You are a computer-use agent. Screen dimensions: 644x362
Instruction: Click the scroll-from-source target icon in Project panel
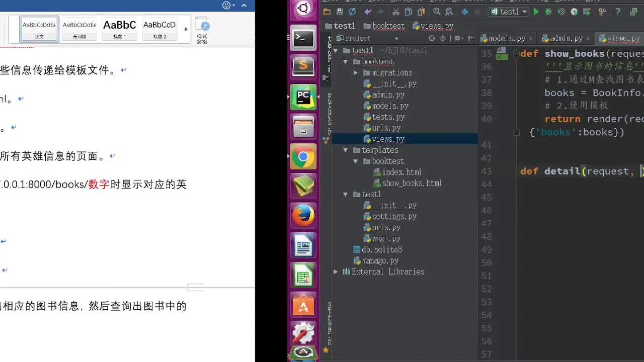[432, 38]
